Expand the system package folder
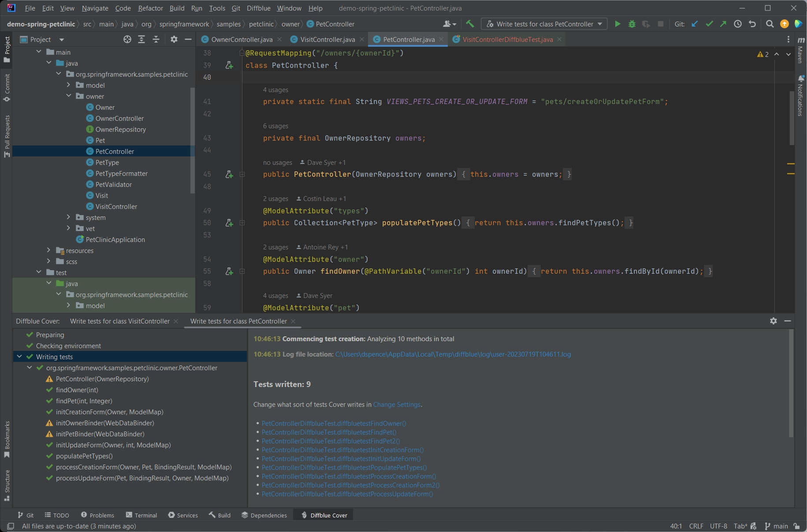This screenshot has width=807, height=532. (68, 217)
